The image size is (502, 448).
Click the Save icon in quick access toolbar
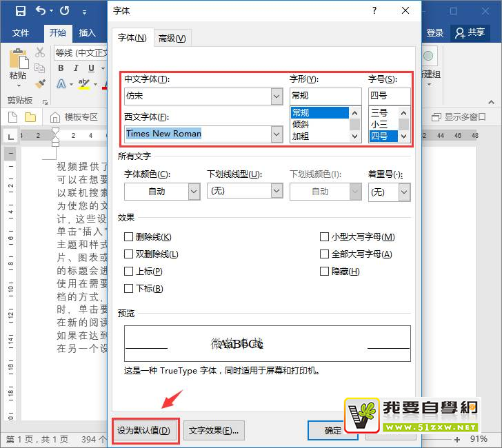tap(20, 11)
